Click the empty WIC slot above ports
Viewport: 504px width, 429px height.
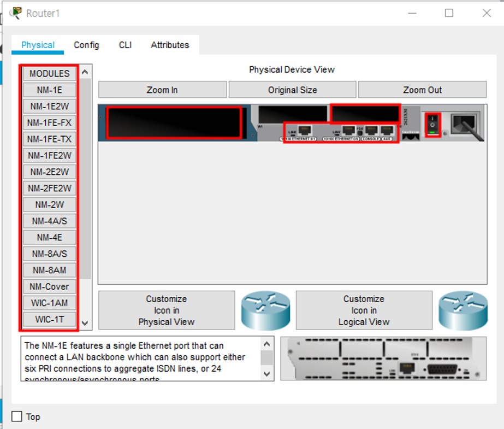point(365,113)
